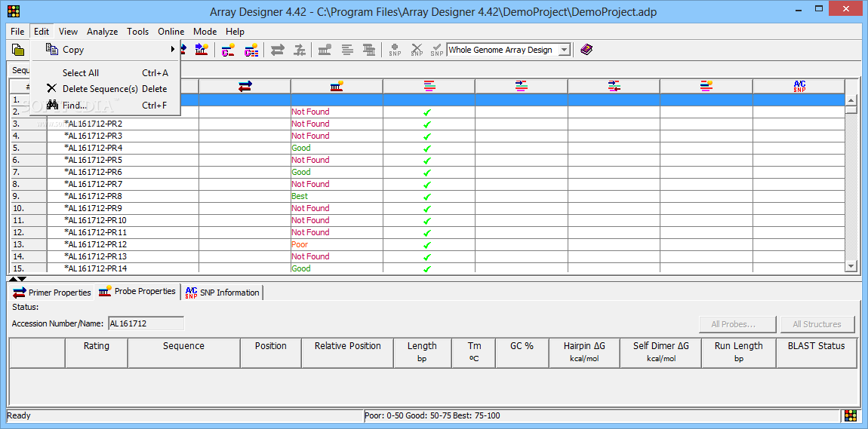Screen dimensions: 868x429
Task: Click the first G genome design toolbar icon
Action: [x=227, y=50]
